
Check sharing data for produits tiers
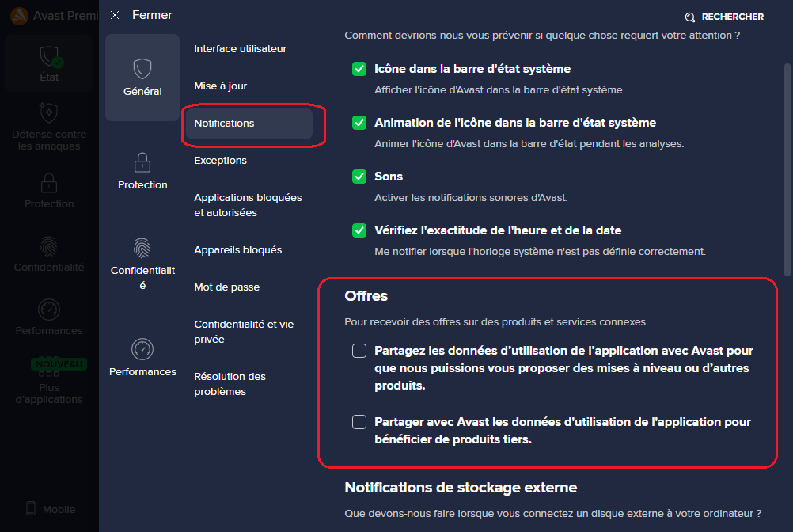pyautogui.click(x=359, y=422)
